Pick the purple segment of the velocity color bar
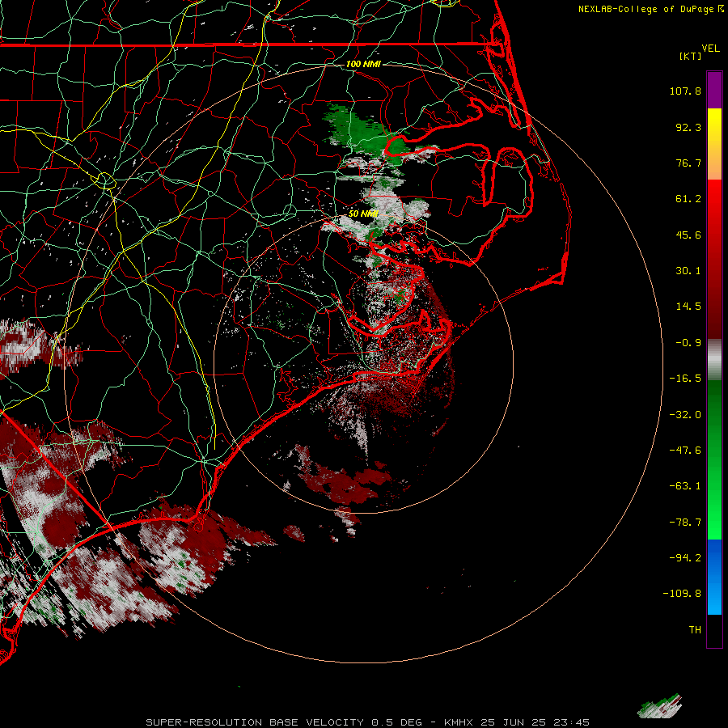 (x=714, y=90)
